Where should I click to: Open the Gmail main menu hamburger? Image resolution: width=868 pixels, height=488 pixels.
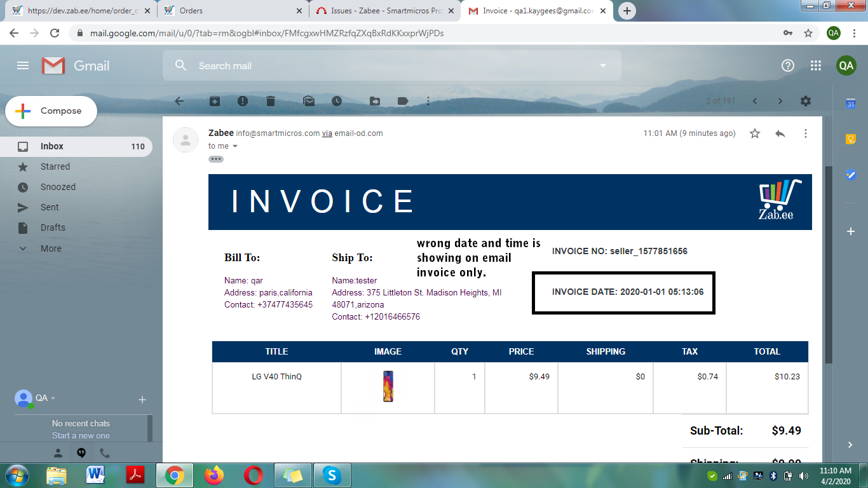23,65
